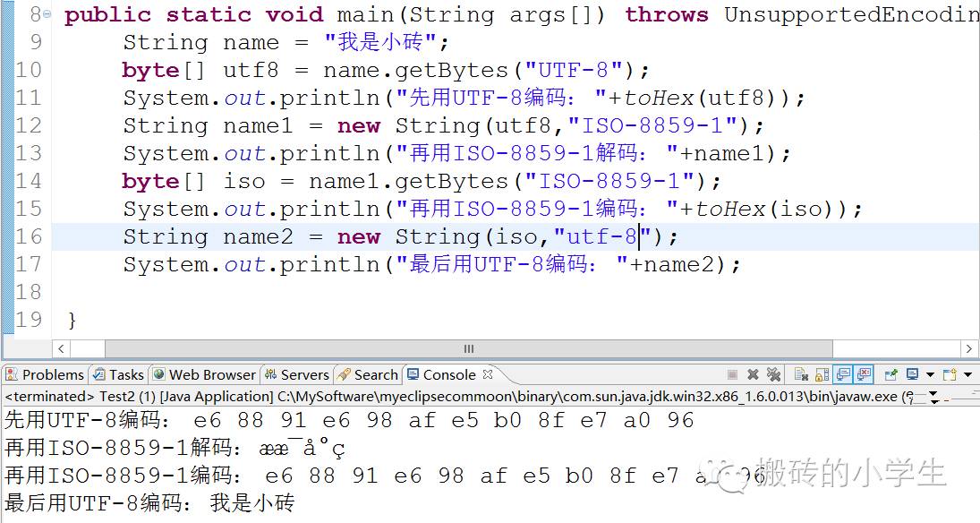Click console output line '最后用UTF-8编码'
The height and width of the screenshot is (523, 980).
(149, 502)
